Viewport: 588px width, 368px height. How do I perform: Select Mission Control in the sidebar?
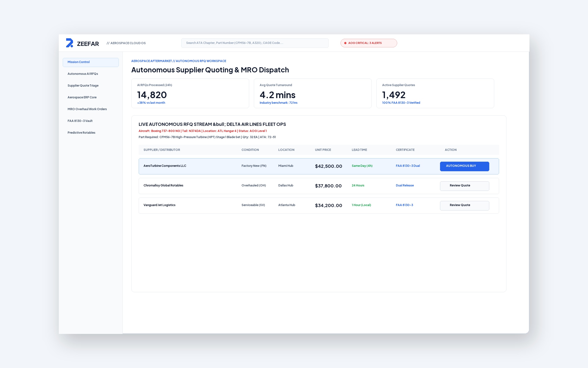tap(91, 62)
